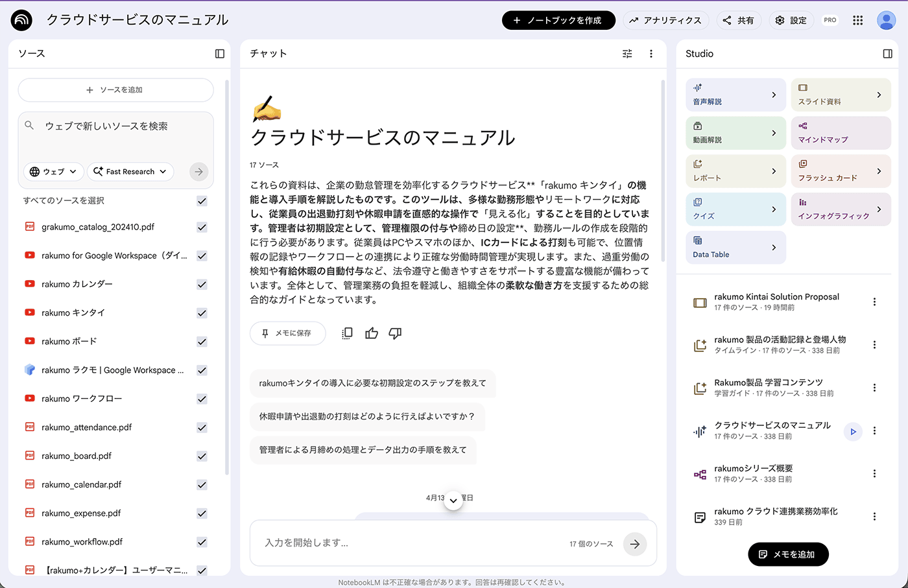Open options for rakumo クラウド連携業務効率化
Viewport: 908px width, 588px height.
pyautogui.click(x=874, y=517)
